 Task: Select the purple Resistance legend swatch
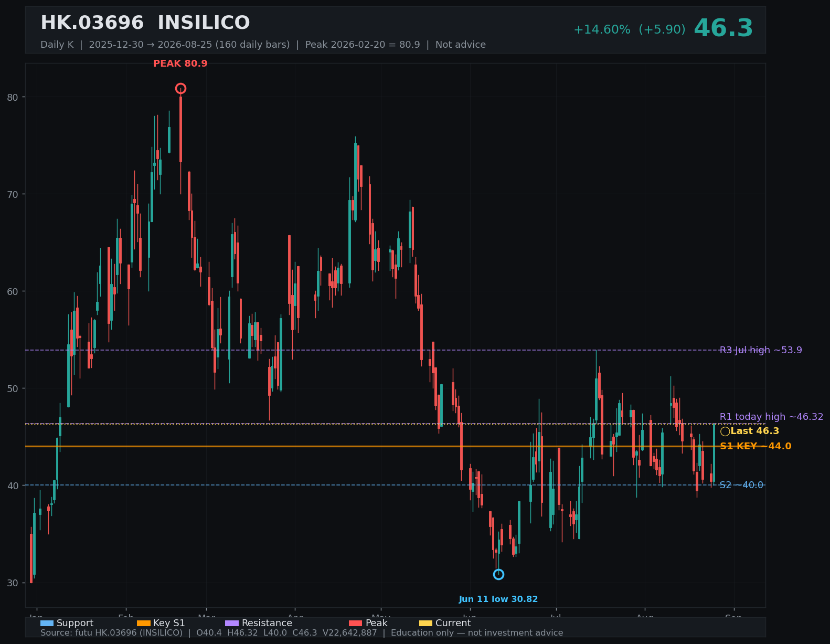[232, 623]
